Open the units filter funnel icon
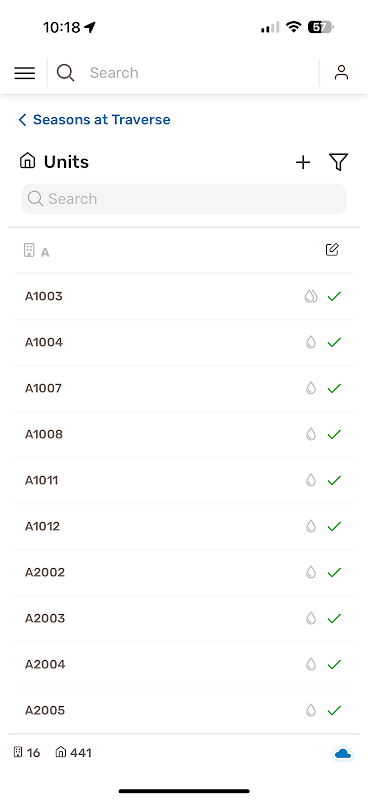The width and height of the screenshot is (368, 800). pos(338,162)
